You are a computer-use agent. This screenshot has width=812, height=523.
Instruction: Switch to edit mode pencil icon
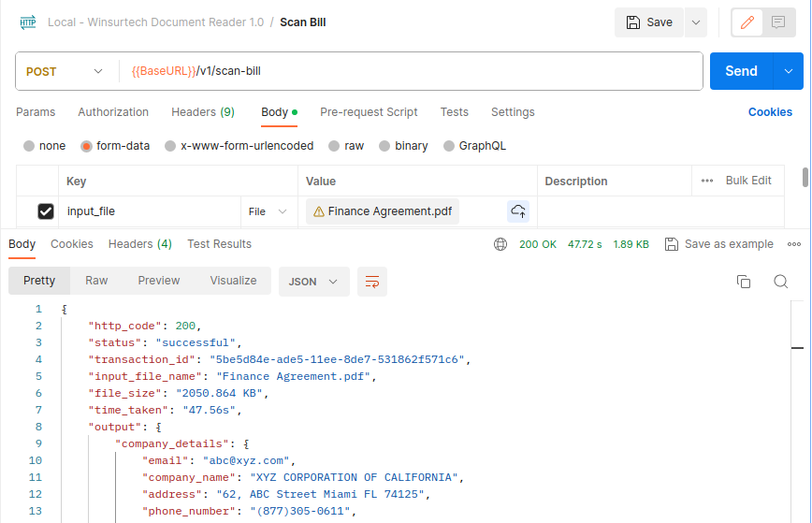(x=747, y=22)
